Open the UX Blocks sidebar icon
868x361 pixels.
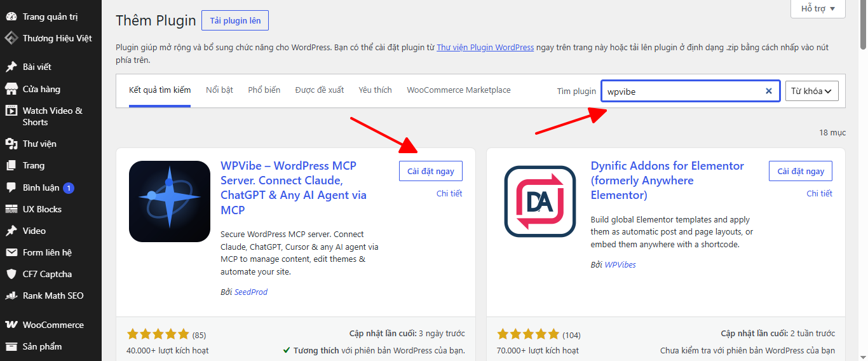(11, 209)
